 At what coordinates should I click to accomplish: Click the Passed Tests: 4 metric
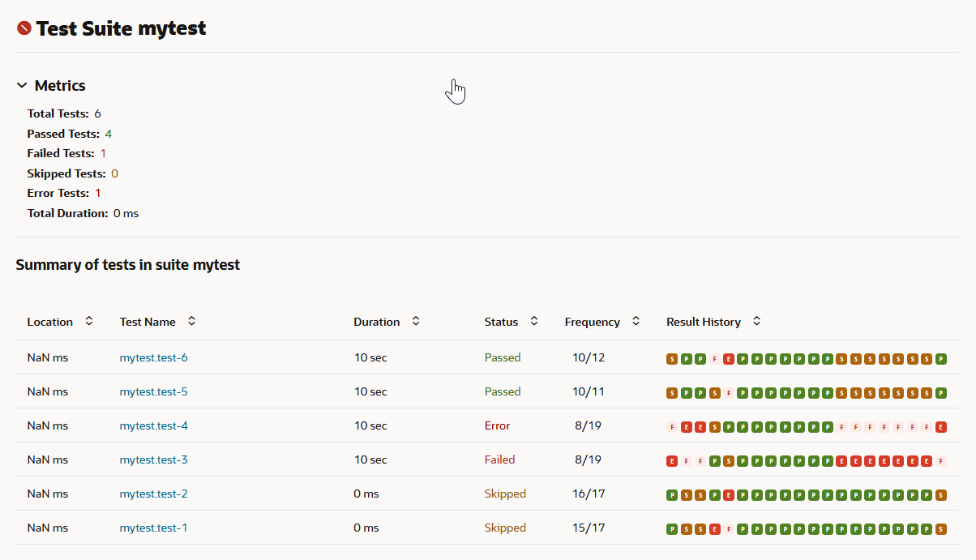point(70,134)
